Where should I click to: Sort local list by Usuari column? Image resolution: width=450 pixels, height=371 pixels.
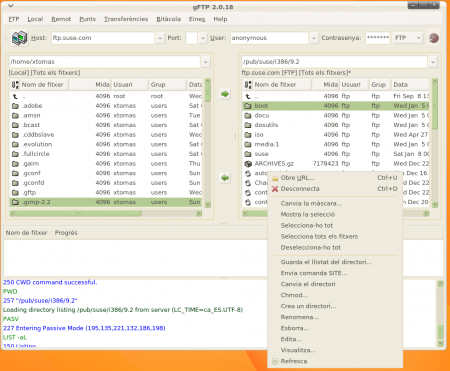point(130,85)
